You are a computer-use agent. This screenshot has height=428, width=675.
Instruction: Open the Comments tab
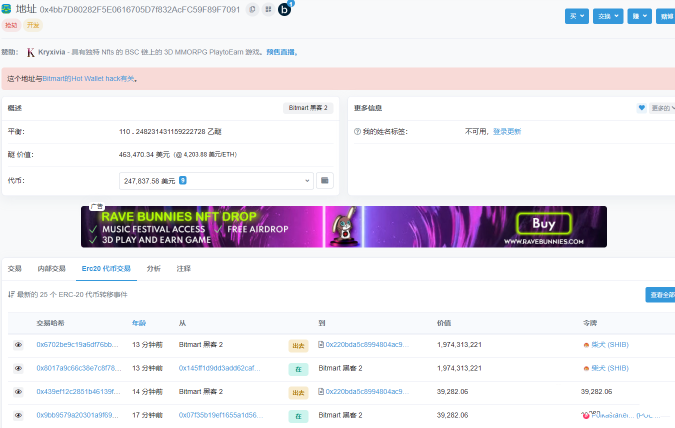pos(184,269)
